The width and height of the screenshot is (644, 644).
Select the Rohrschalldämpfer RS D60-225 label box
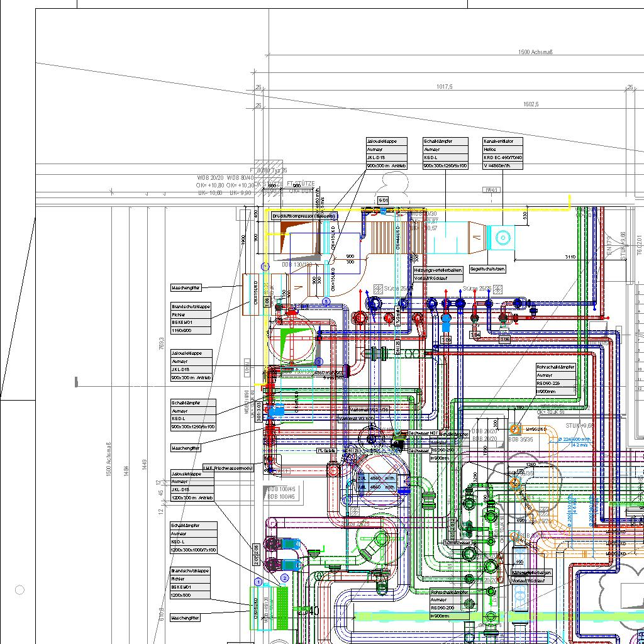555,379
